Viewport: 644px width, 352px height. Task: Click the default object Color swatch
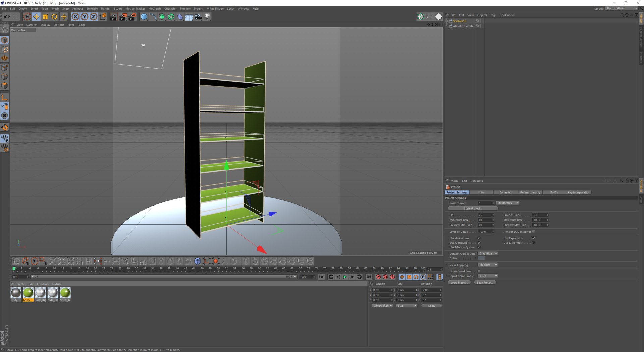[481, 258]
